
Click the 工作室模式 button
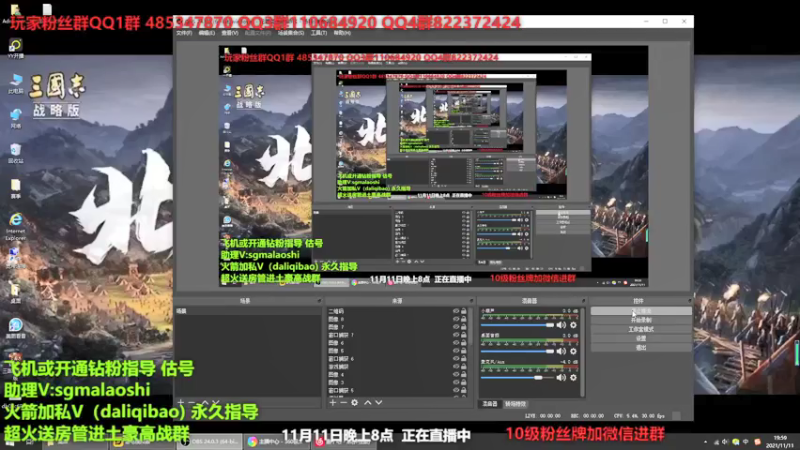pyautogui.click(x=641, y=329)
